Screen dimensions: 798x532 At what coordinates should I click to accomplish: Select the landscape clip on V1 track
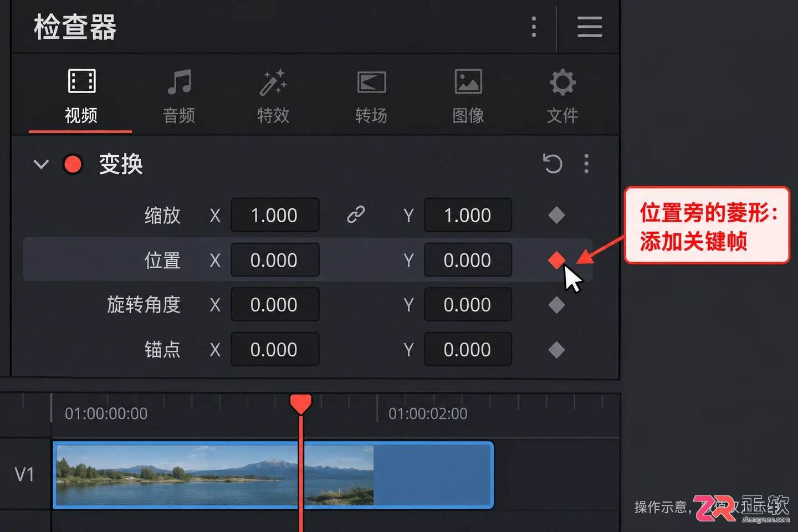pos(273,475)
